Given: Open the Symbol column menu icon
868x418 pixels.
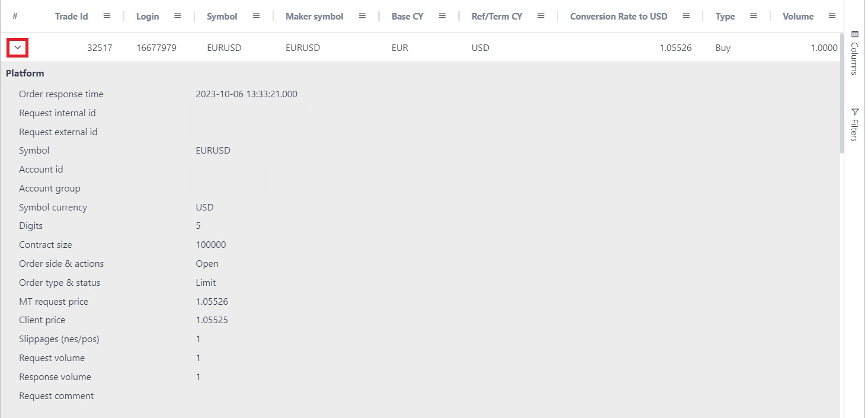Looking at the screenshot, I should (256, 16).
